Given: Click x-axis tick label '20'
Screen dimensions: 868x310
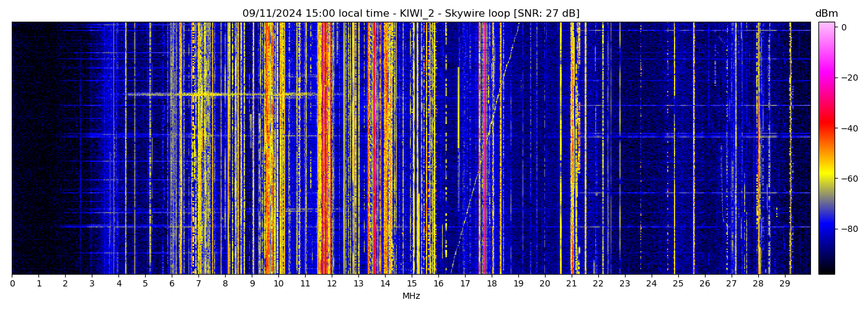Looking at the screenshot, I should click(x=545, y=284).
